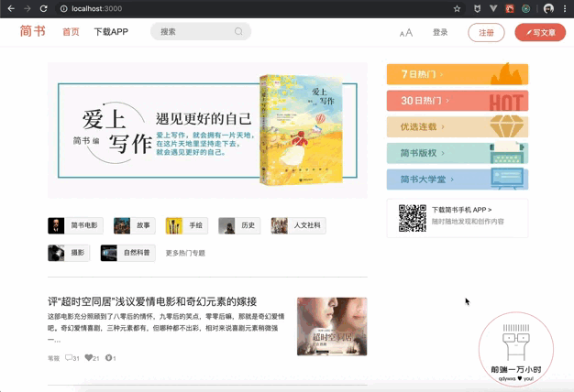Bookmark this page with star icon
Image resolution: width=574 pixels, height=392 pixels.
pos(457,9)
